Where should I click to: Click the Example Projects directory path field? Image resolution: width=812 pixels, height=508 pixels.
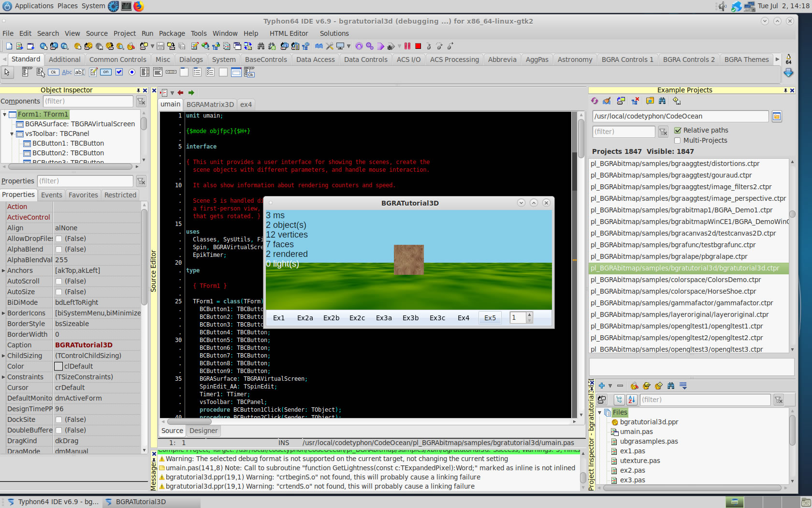(680, 116)
